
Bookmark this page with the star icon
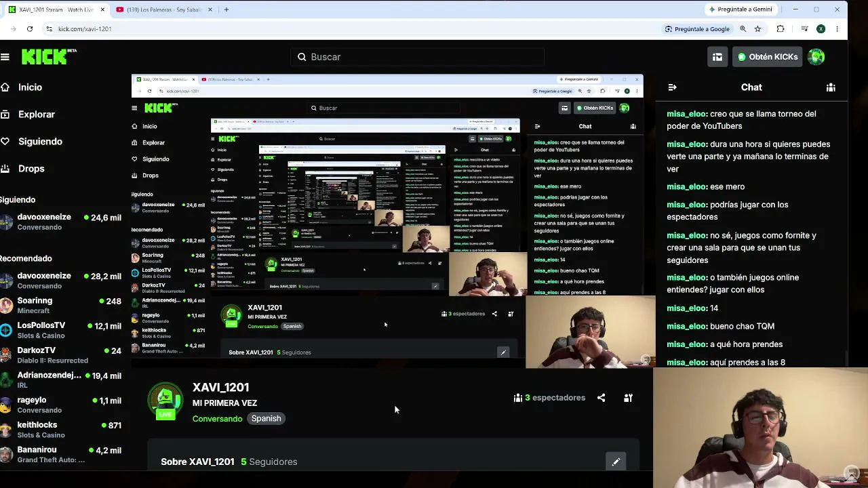(757, 29)
